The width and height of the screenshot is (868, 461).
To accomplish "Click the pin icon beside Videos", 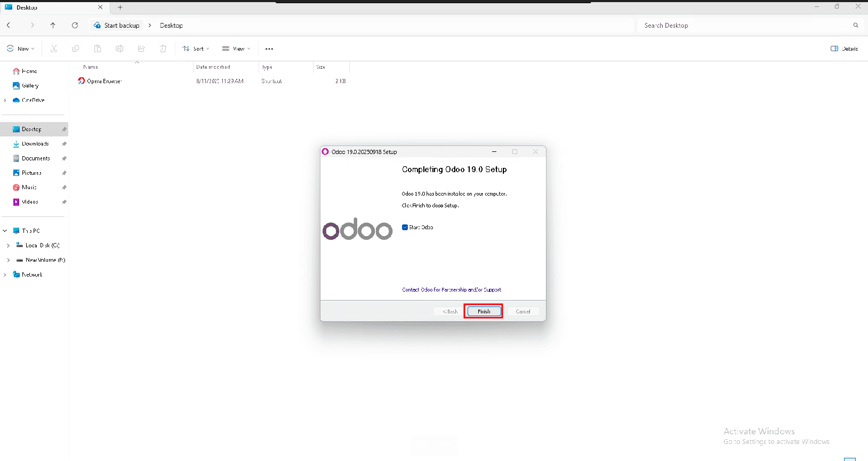I will coord(64,202).
